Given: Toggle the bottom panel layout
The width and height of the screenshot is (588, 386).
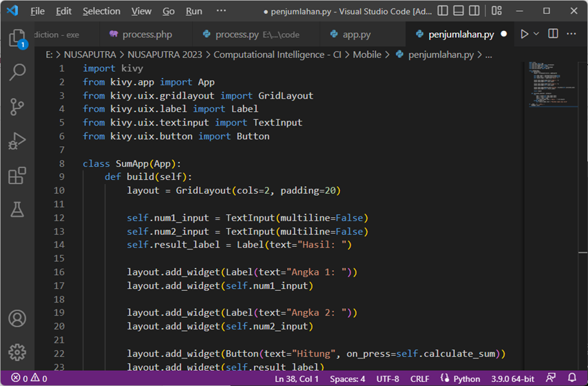Looking at the screenshot, I should (459, 11).
